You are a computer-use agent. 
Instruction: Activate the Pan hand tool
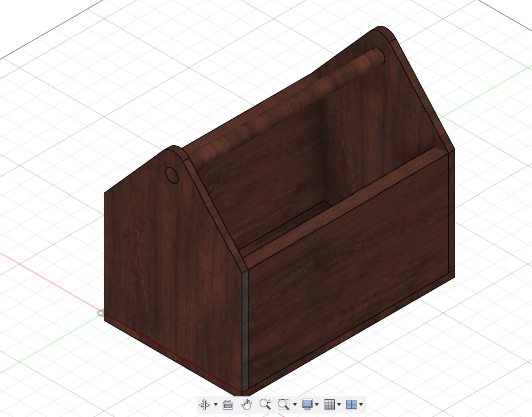coord(247,404)
